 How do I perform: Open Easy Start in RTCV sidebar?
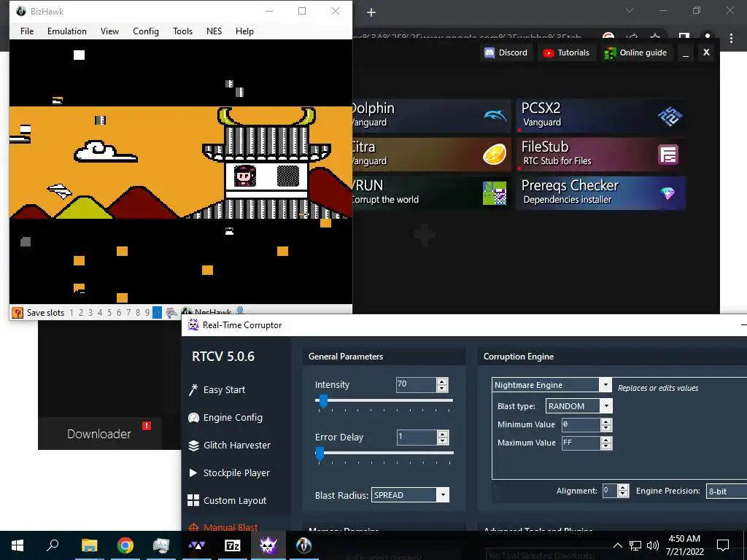[224, 389]
